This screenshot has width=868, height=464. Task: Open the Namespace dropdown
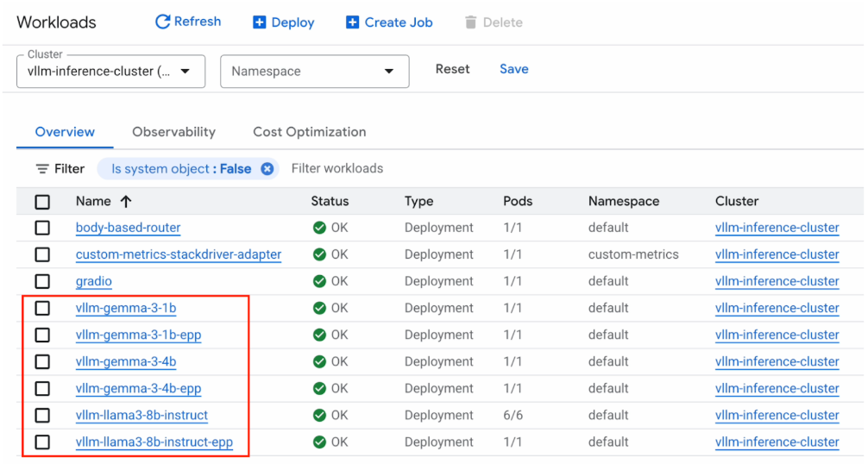click(x=314, y=72)
